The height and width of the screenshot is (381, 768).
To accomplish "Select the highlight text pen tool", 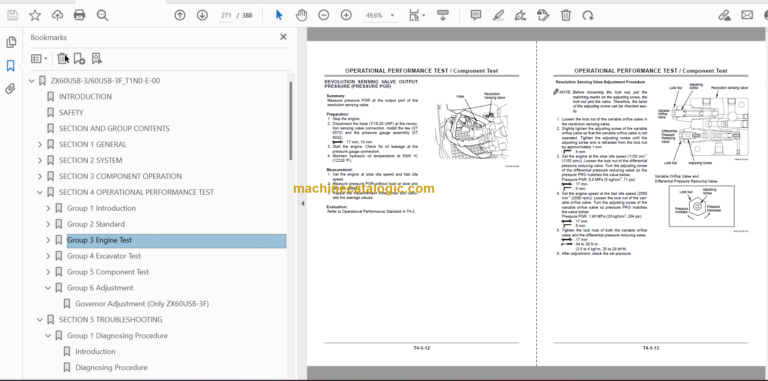I will pyautogui.click(x=498, y=15).
